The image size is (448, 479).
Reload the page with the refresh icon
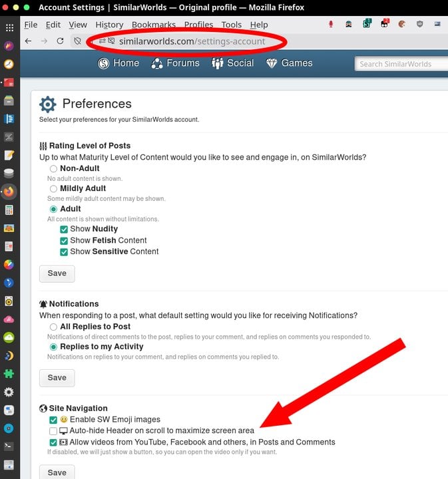[x=60, y=41]
